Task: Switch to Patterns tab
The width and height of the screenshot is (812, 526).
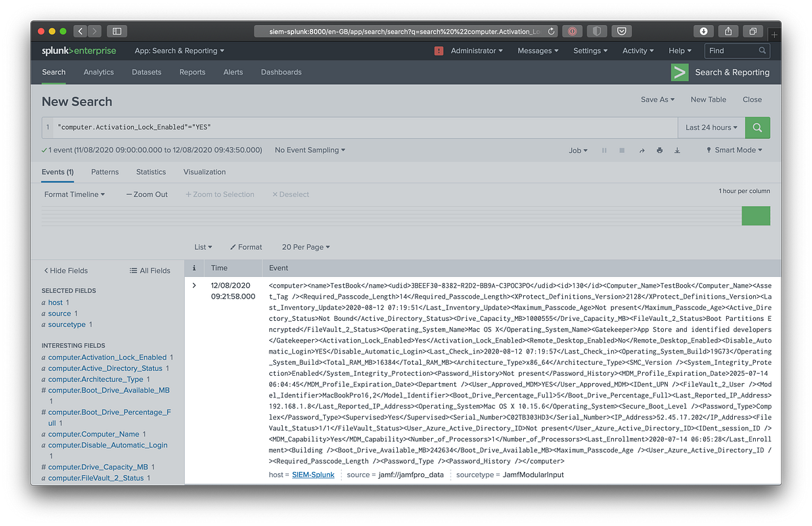Action: [105, 172]
